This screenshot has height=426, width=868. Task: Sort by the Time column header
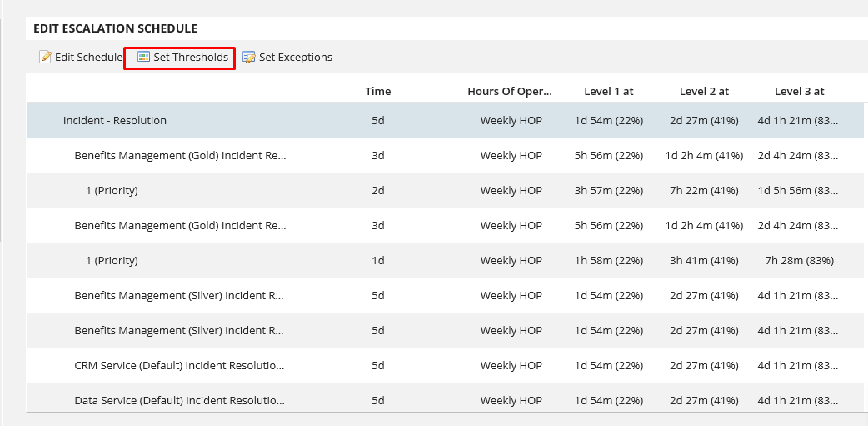pyautogui.click(x=377, y=92)
